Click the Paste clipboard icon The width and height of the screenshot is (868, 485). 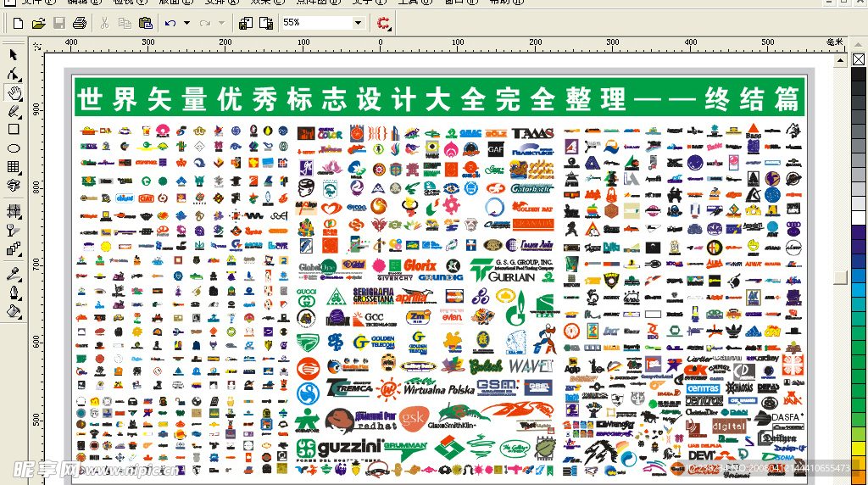tap(146, 23)
